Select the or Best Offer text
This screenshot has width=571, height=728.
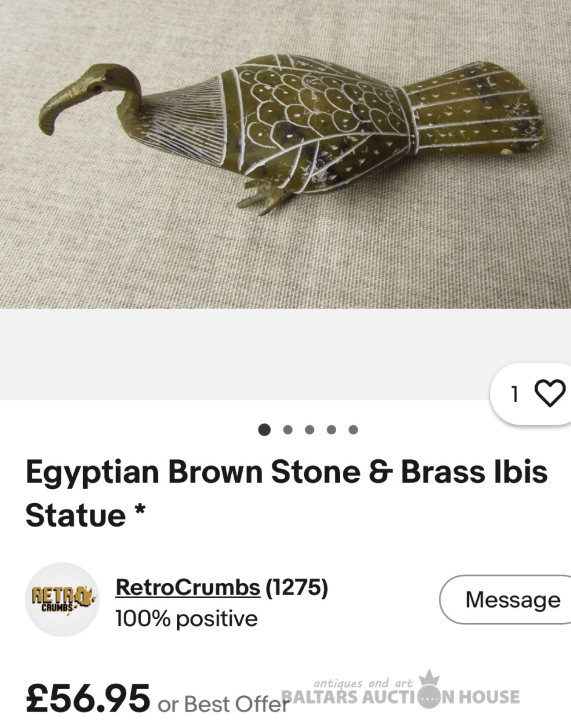223,704
